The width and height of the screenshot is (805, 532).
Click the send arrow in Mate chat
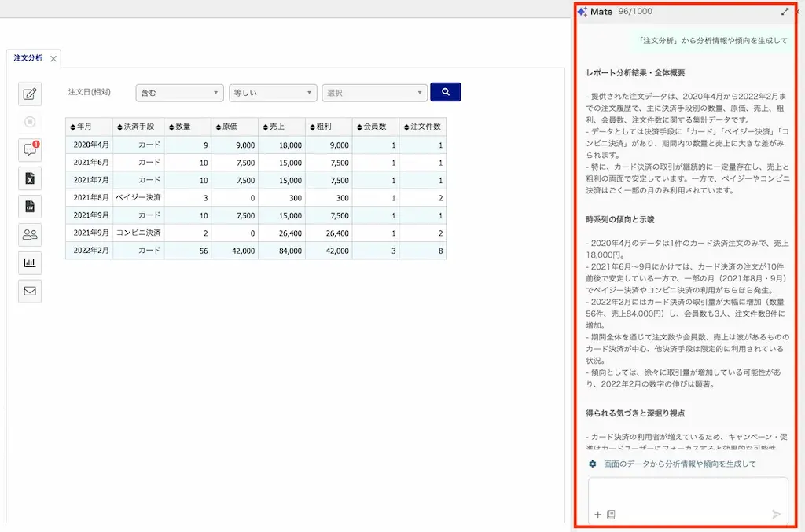(x=776, y=514)
